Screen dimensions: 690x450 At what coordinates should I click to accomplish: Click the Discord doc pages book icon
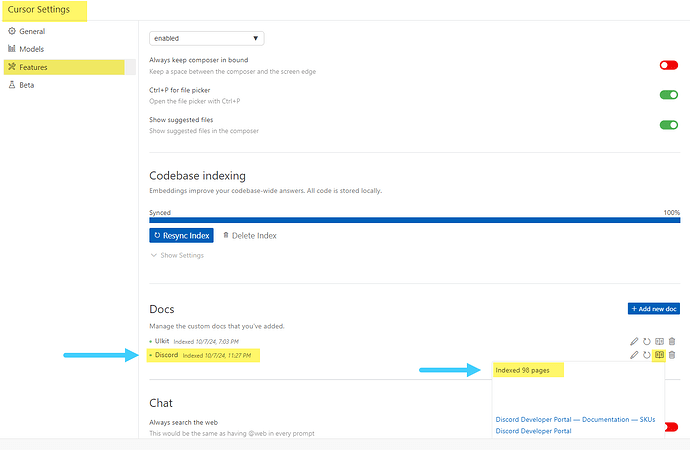coord(660,355)
